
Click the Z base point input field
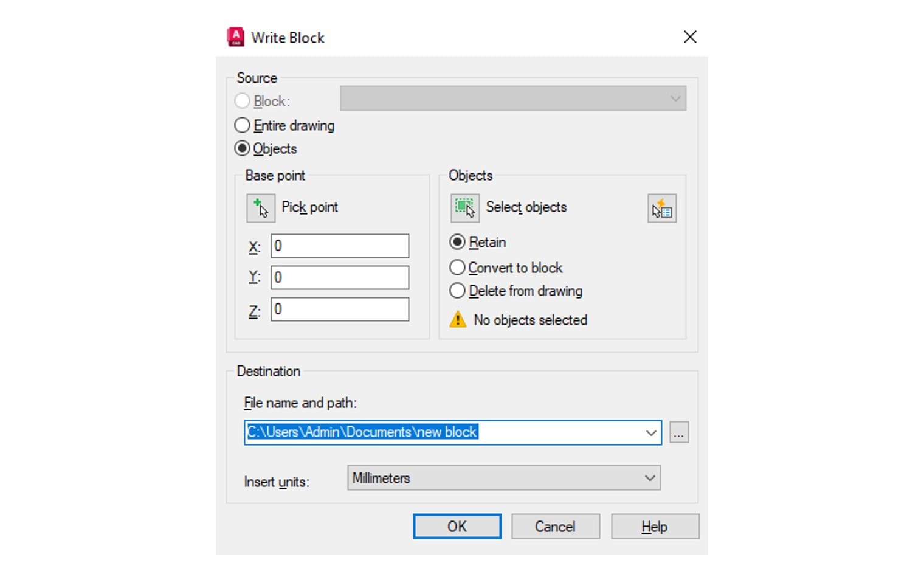[x=340, y=309]
